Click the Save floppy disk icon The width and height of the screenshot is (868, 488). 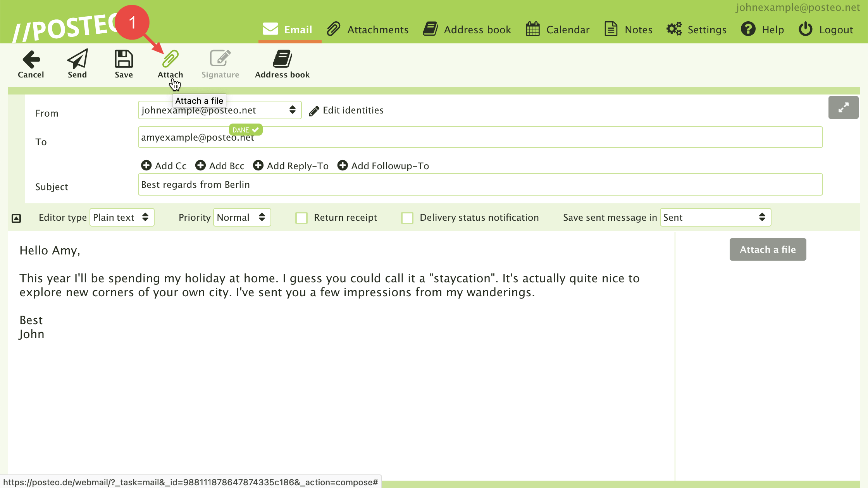[124, 59]
